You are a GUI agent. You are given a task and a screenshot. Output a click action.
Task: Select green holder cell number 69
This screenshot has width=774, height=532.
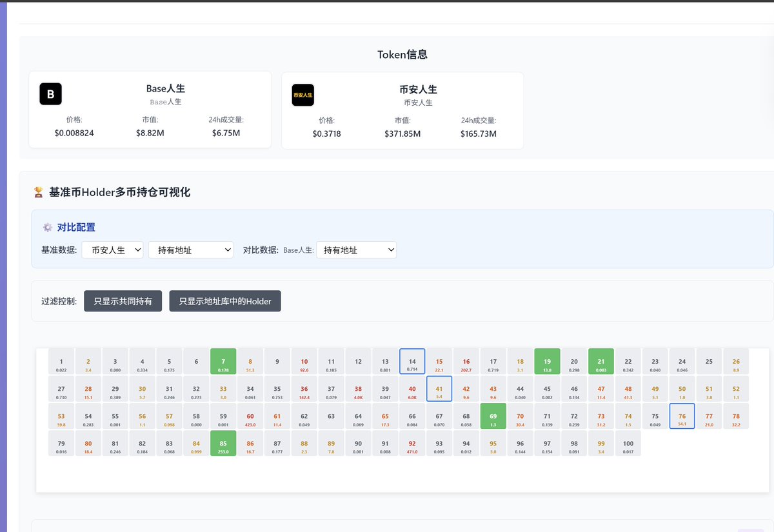click(493, 416)
